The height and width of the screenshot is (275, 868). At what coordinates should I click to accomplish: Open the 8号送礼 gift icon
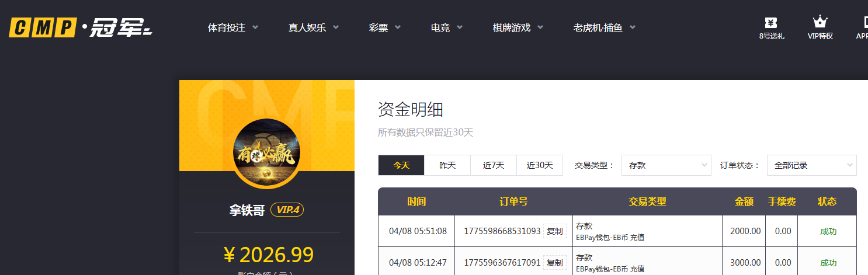pos(771,27)
